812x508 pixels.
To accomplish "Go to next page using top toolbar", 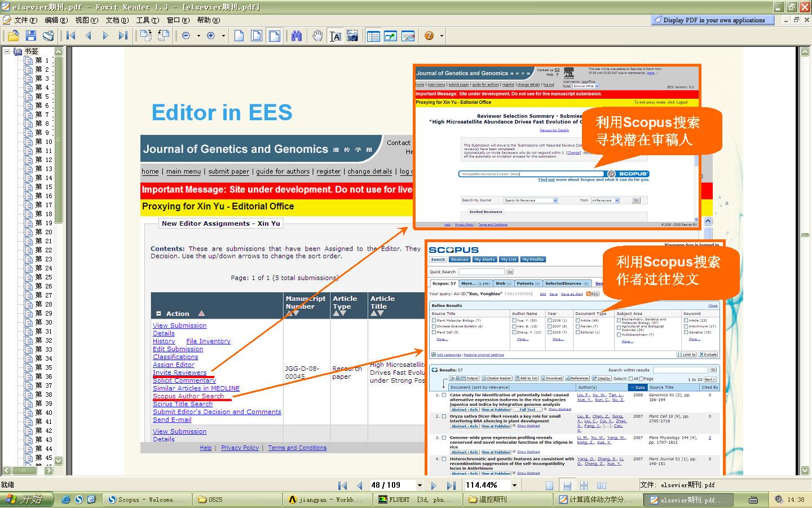I will (105, 36).
